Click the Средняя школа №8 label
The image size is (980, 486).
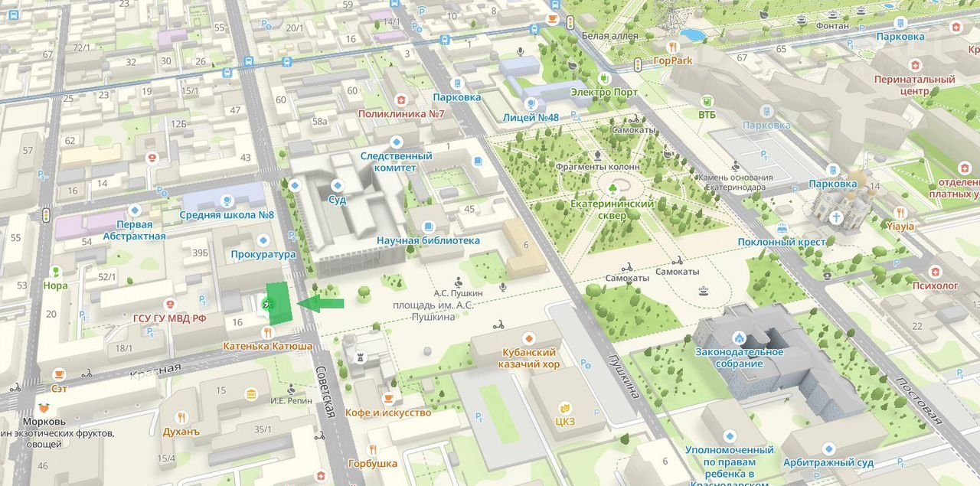click(227, 215)
